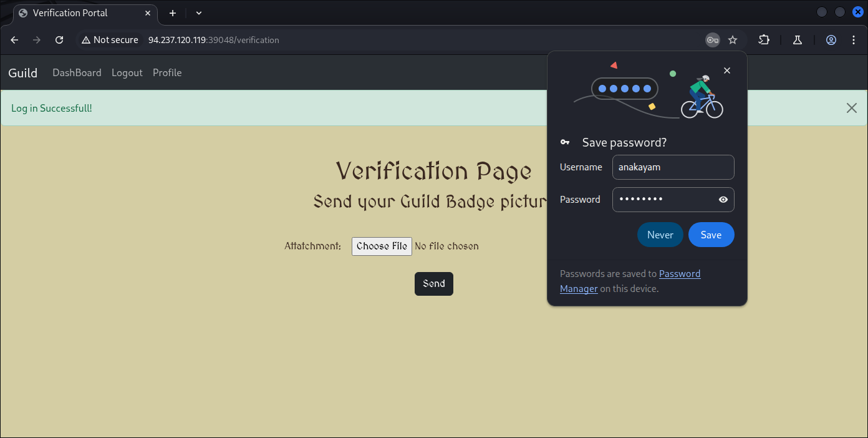
Task: Open the Extensions puzzle icon
Action: (764, 40)
